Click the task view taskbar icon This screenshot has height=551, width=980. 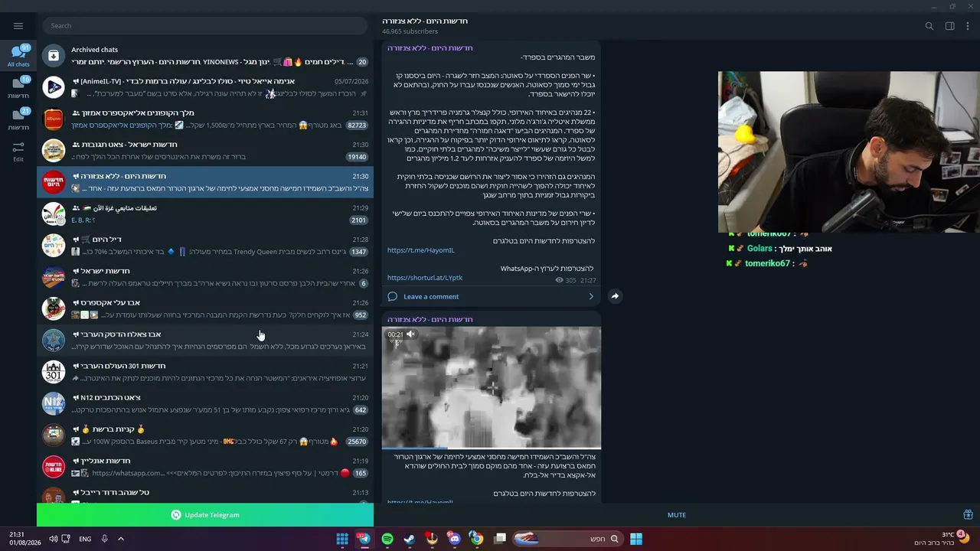[500, 539]
